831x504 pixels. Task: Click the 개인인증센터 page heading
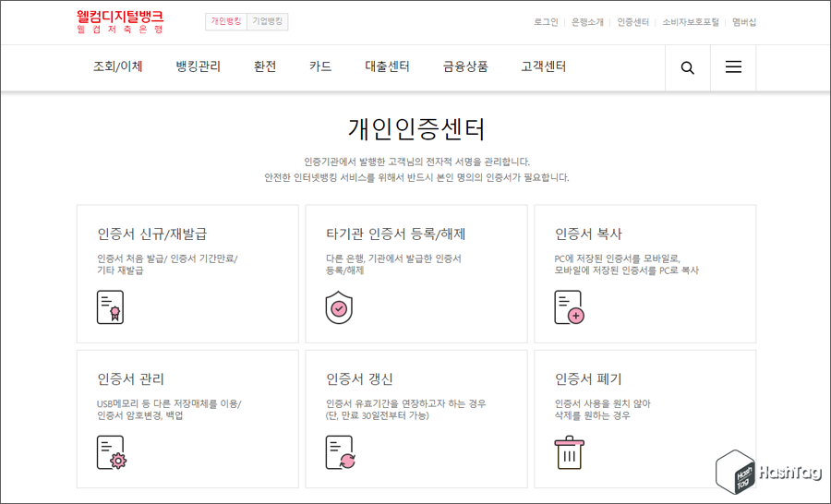(416, 129)
